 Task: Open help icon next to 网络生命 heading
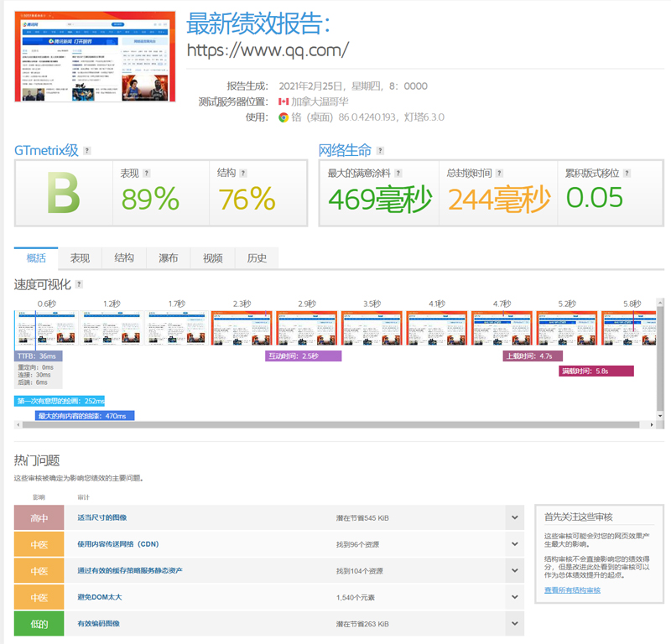click(380, 151)
